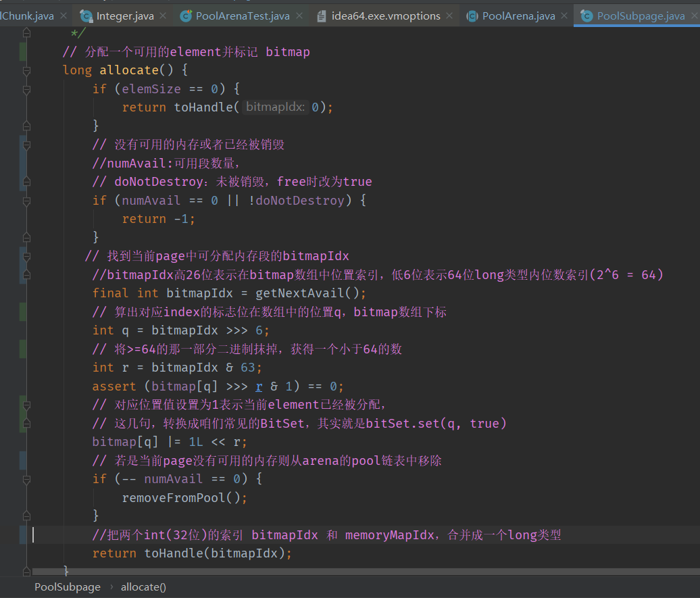Click closing fold marker of allocate method

[27, 571]
